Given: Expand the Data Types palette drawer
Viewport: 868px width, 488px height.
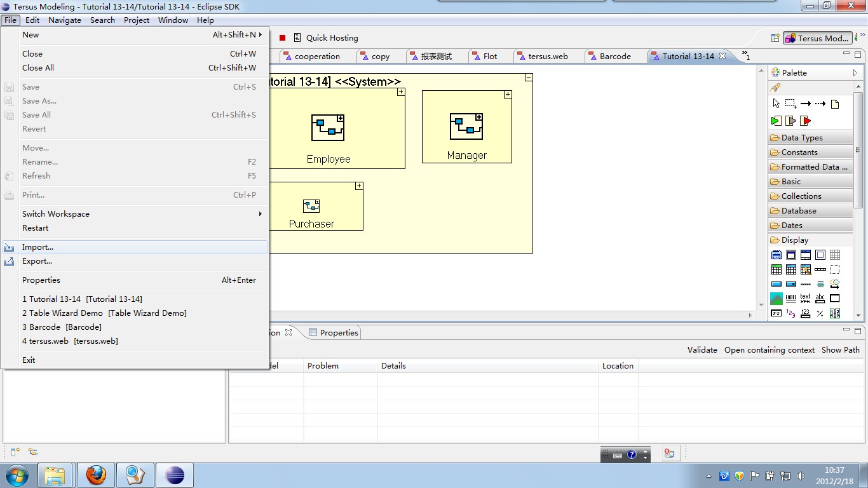Looking at the screenshot, I should pos(802,138).
